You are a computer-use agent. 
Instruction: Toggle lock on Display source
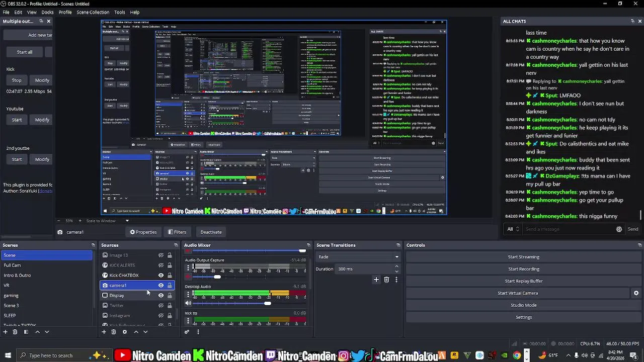[x=170, y=296]
